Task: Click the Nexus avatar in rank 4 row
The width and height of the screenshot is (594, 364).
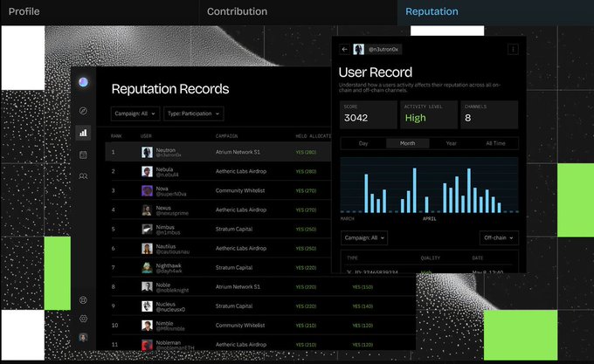Action: tap(147, 210)
